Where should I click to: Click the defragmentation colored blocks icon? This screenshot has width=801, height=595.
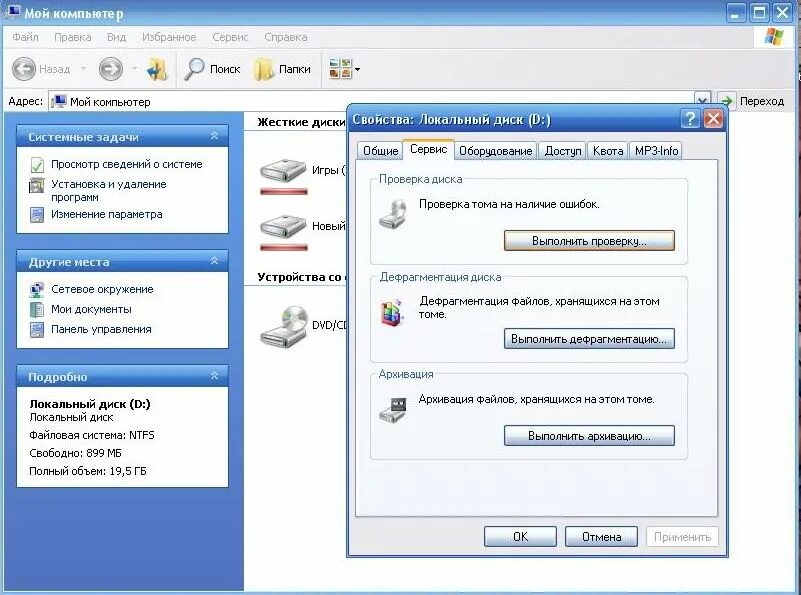click(x=393, y=312)
